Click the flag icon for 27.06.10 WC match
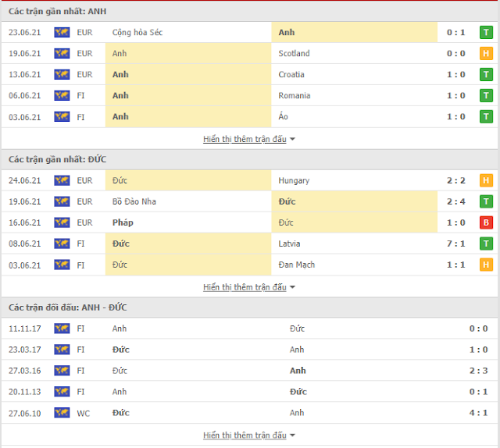500x448 pixels. pos(62,413)
